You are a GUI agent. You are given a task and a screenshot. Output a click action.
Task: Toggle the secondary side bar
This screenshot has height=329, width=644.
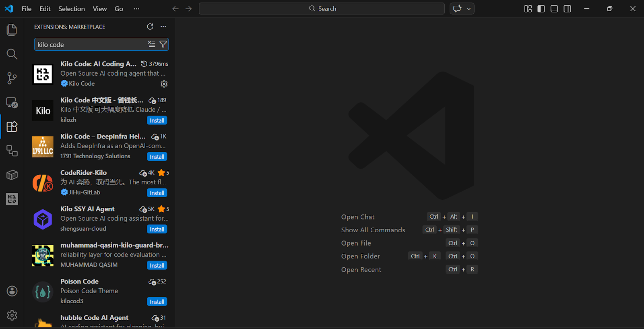568,9
